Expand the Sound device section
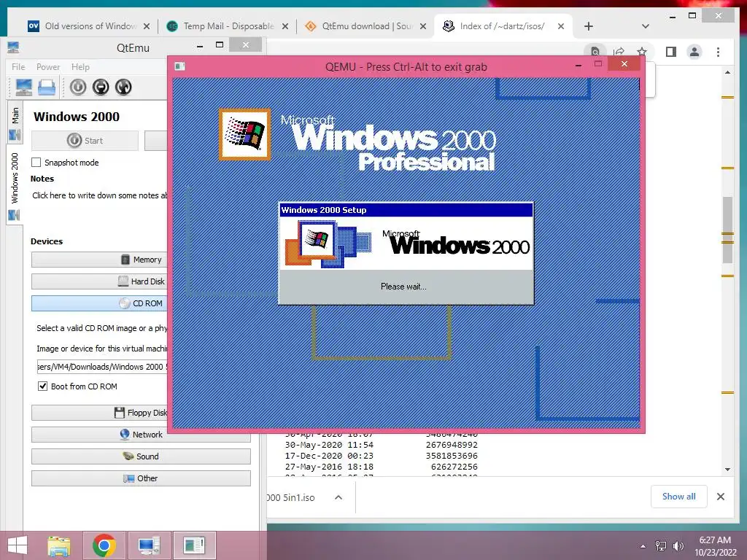This screenshot has width=747, height=560. (141, 456)
